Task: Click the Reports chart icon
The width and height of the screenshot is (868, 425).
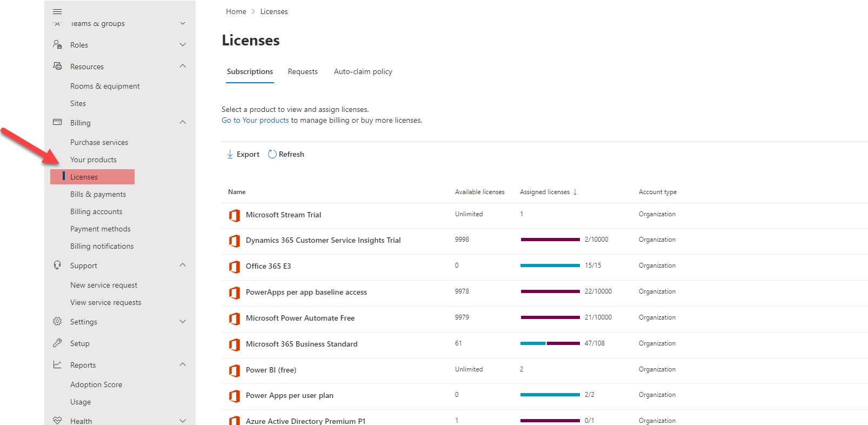Action: coord(57,364)
